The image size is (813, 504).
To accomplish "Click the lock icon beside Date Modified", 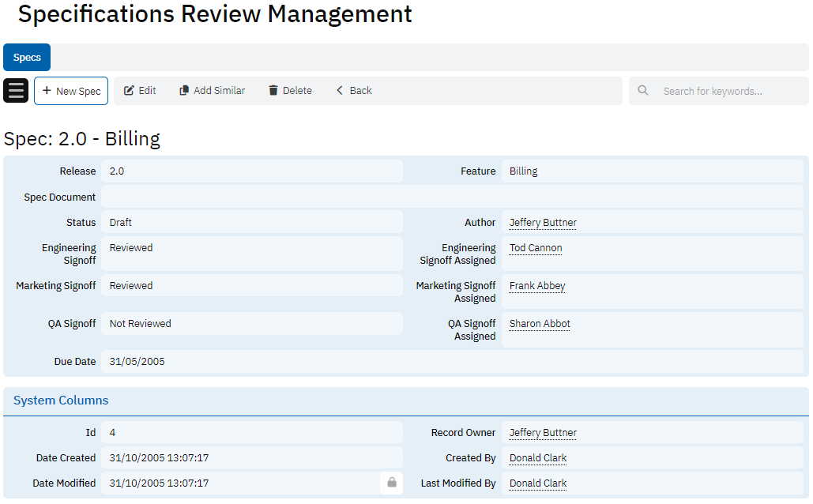I will (x=391, y=483).
